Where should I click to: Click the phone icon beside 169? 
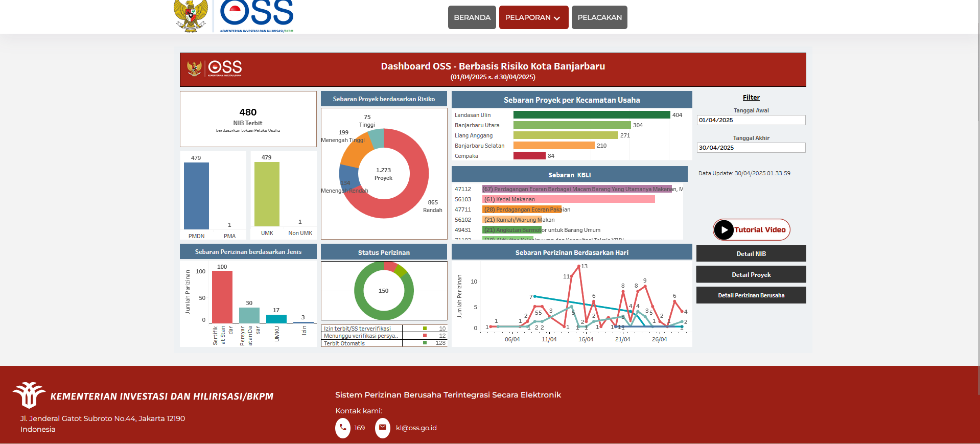[x=343, y=428]
